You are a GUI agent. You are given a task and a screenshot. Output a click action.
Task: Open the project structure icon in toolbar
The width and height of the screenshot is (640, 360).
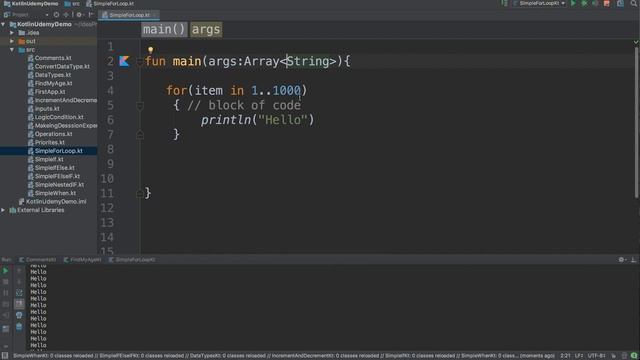click(620, 3)
